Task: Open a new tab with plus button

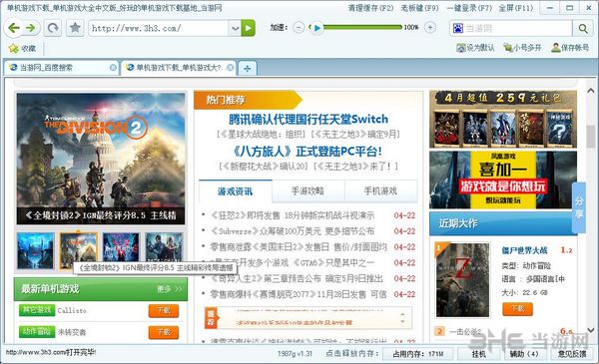Action: (248, 68)
